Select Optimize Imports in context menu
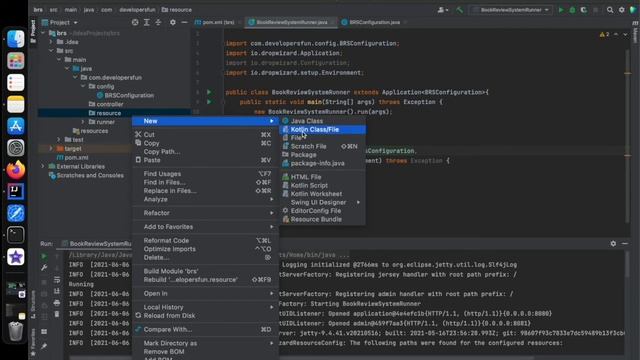Screen dimensions: 640x360 (x=205, y=249)
